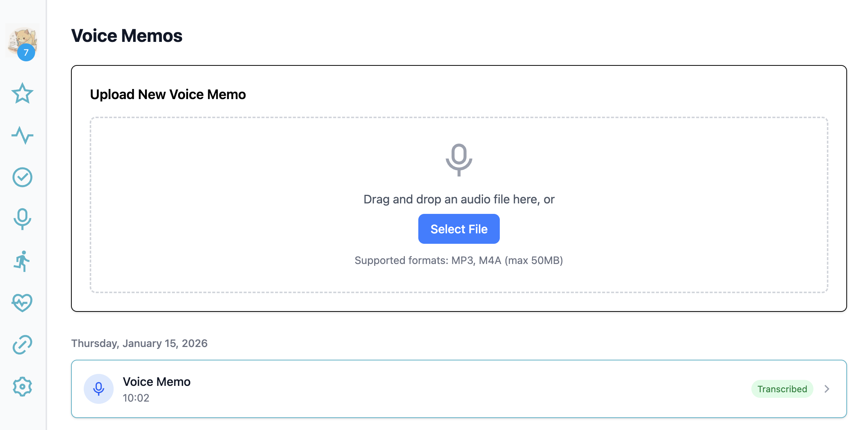Expand the Voice Memo entry chevron

[x=827, y=389]
